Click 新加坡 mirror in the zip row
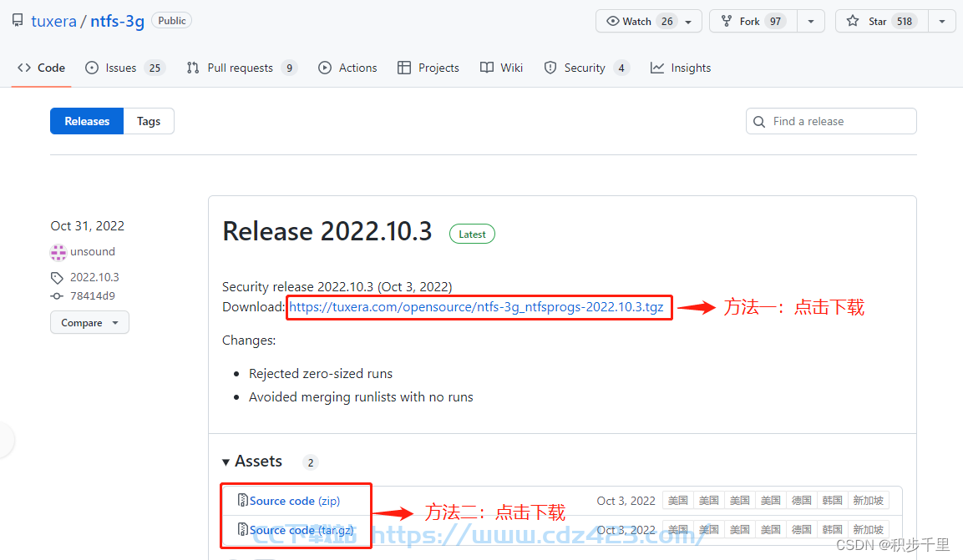The height and width of the screenshot is (560, 963). pyautogui.click(x=869, y=501)
